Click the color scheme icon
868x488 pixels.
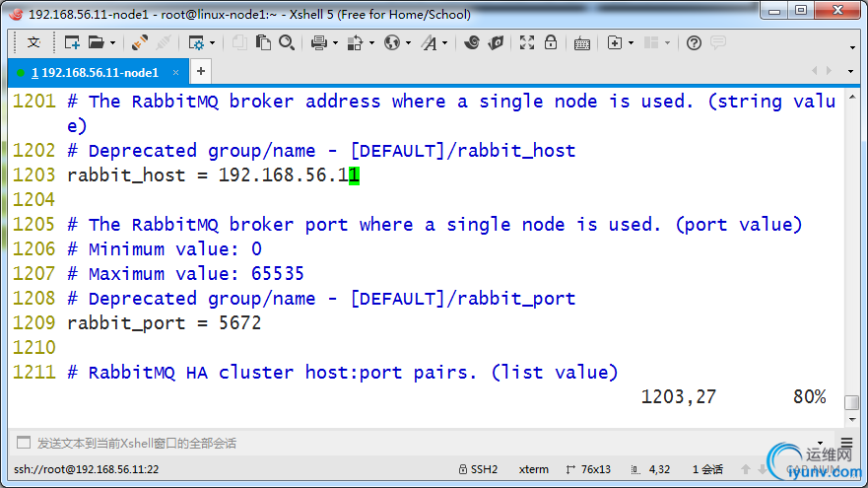[x=355, y=42]
